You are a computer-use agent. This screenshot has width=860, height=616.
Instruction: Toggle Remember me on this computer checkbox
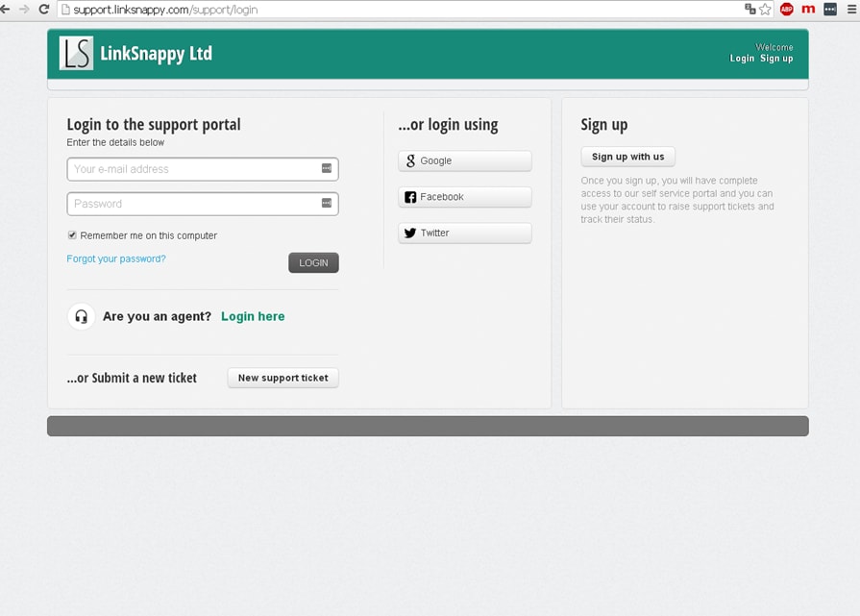72,234
